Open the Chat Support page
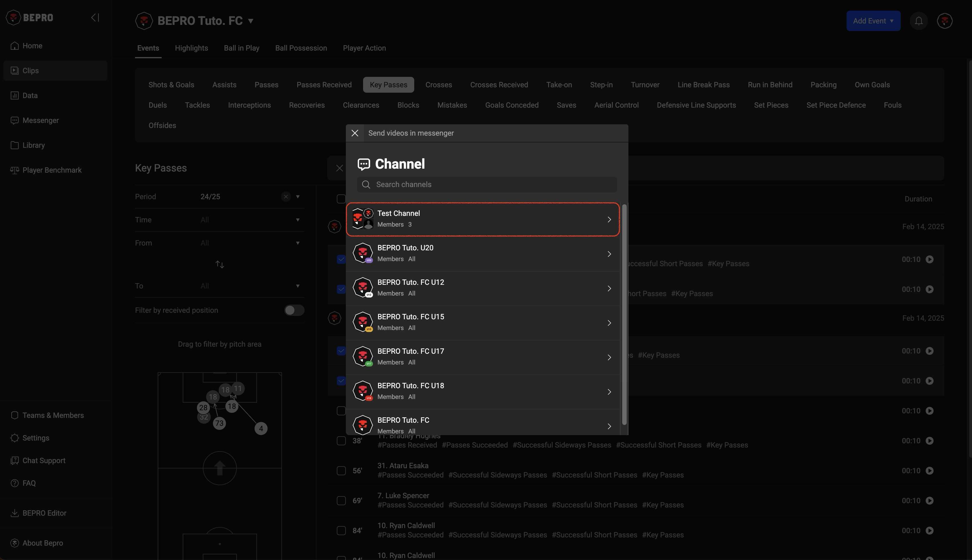 44,460
